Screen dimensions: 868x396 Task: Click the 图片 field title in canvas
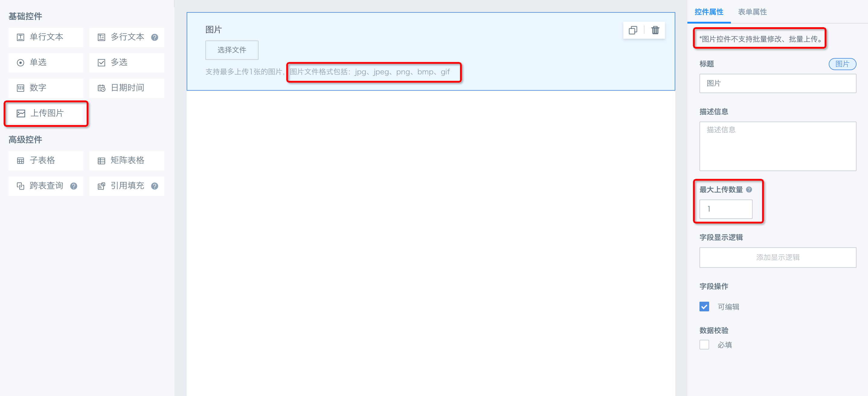[214, 30]
